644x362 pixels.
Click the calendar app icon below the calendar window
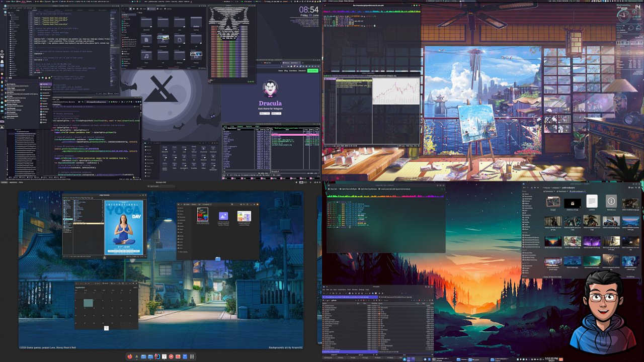click(107, 328)
